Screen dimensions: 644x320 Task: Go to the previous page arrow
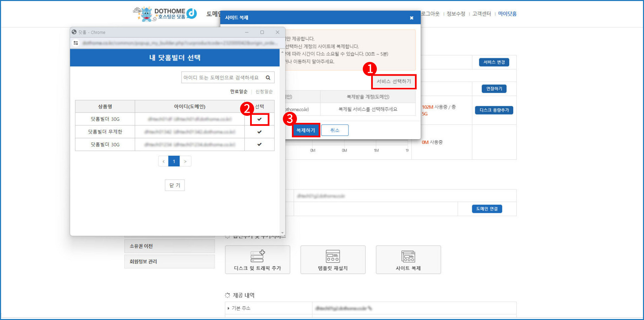pyautogui.click(x=164, y=161)
